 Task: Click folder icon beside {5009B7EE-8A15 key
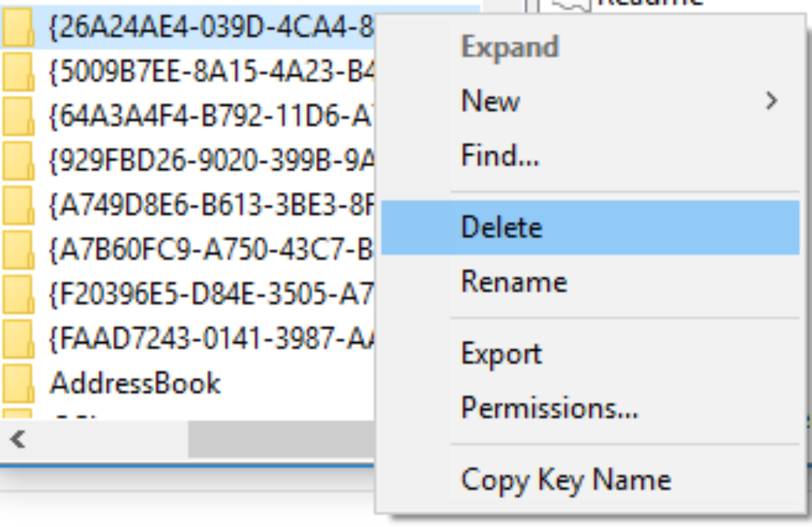coord(18,71)
